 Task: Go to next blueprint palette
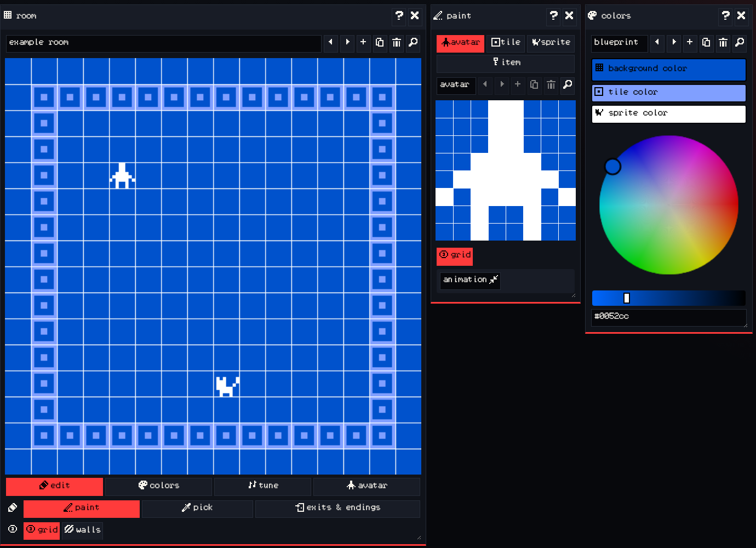point(674,43)
